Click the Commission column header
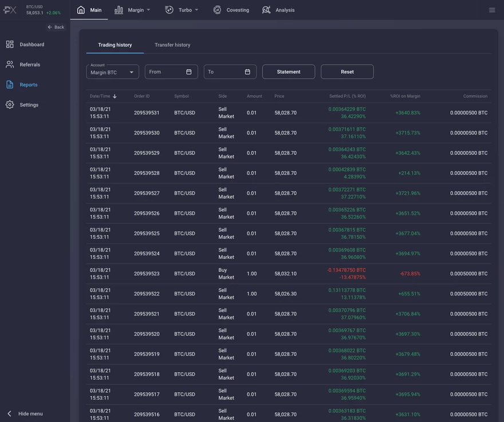Viewport: 504px width, 422px height. tap(475, 96)
